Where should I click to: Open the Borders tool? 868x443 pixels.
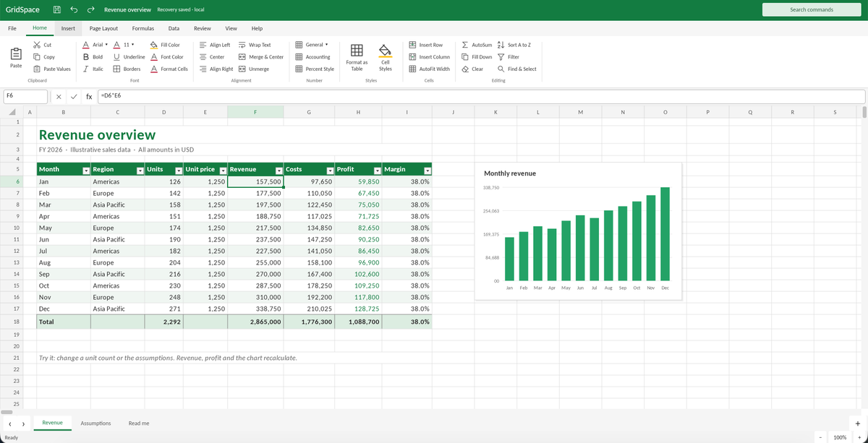pos(127,69)
